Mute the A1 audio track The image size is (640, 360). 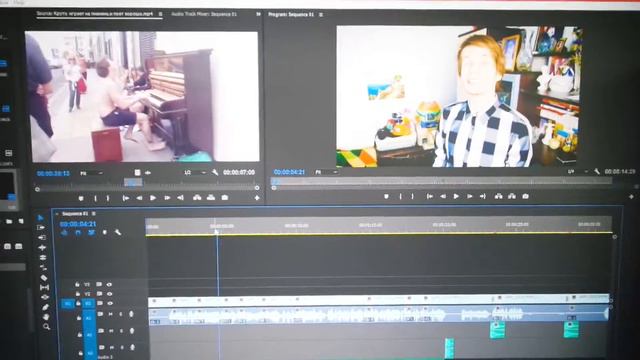(111, 314)
